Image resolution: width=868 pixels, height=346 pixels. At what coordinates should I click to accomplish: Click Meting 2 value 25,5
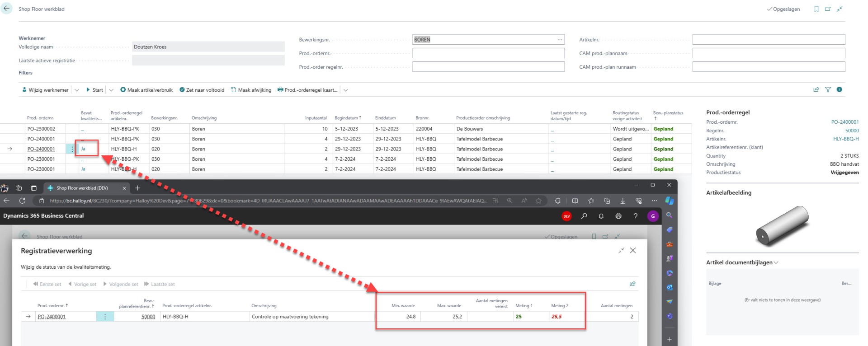click(x=556, y=317)
